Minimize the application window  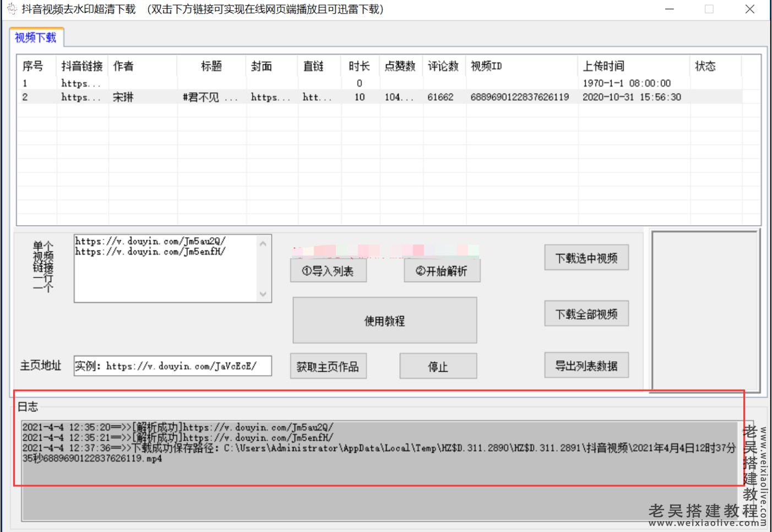click(670, 9)
